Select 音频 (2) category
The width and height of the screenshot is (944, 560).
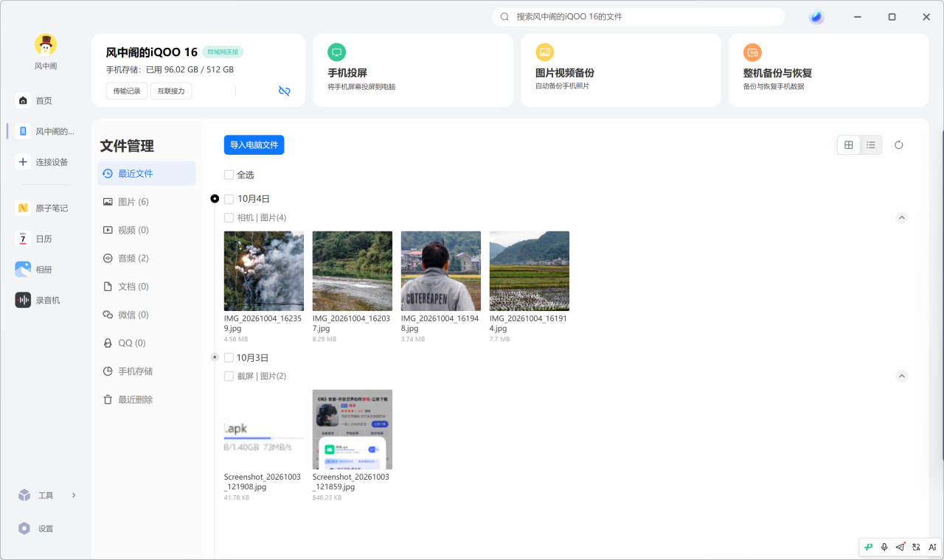click(146, 258)
